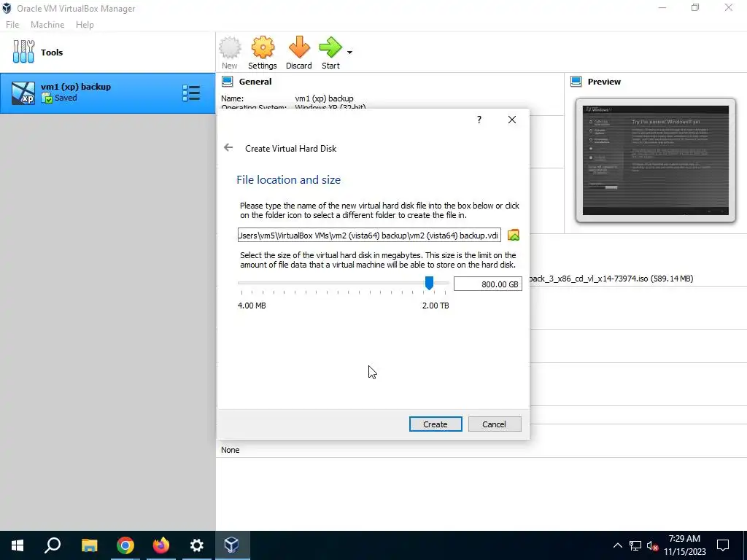Show hidden system tray icons
747x560 pixels.
point(617,545)
